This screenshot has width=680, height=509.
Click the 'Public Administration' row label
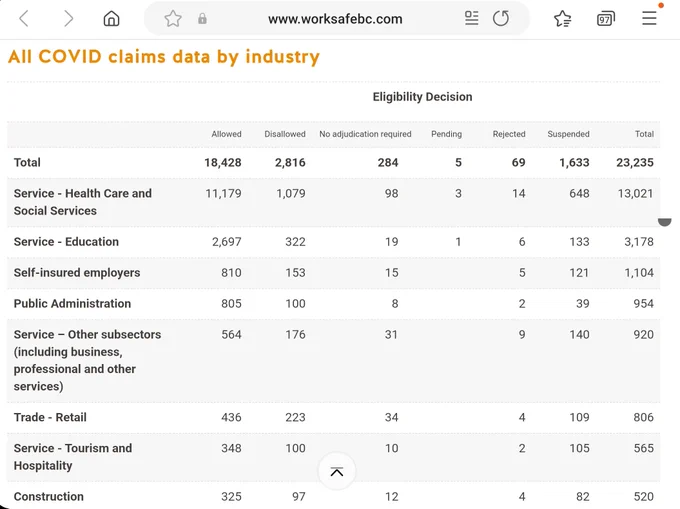point(72,303)
